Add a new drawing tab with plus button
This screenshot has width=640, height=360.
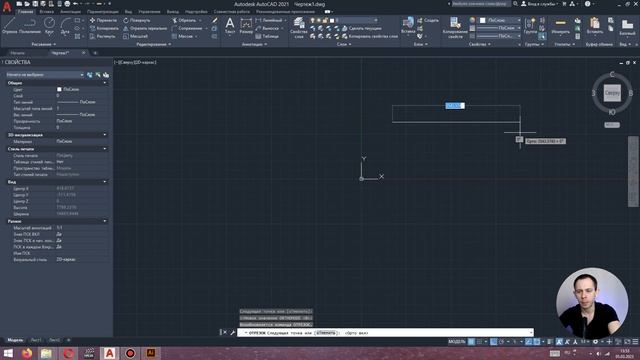click(x=95, y=53)
